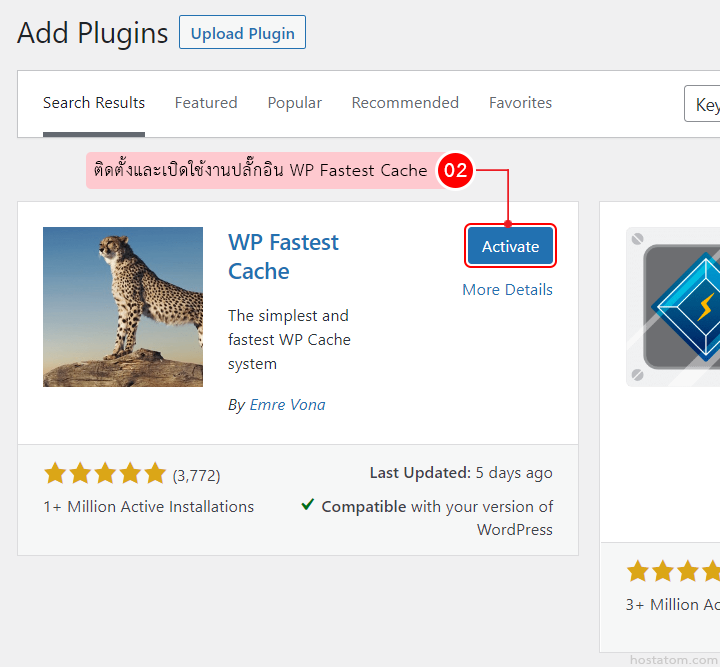The height and width of the screenshot is (667, 720).
Task: Activate the WP Fastest Cache plugin
Action: pos(510,247)
